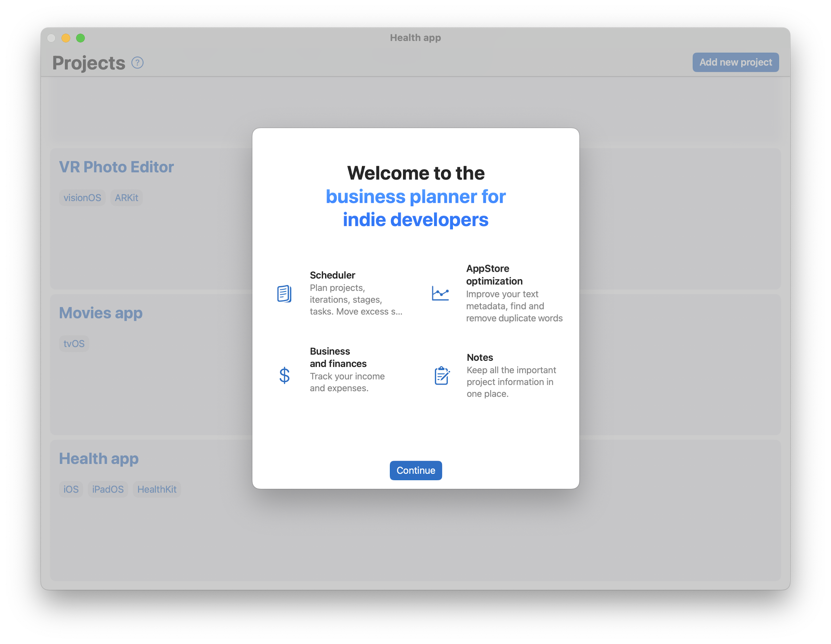Click the AppStore optimization chart icon
Viewport: 831px width, 644px height.
point(440,293)
